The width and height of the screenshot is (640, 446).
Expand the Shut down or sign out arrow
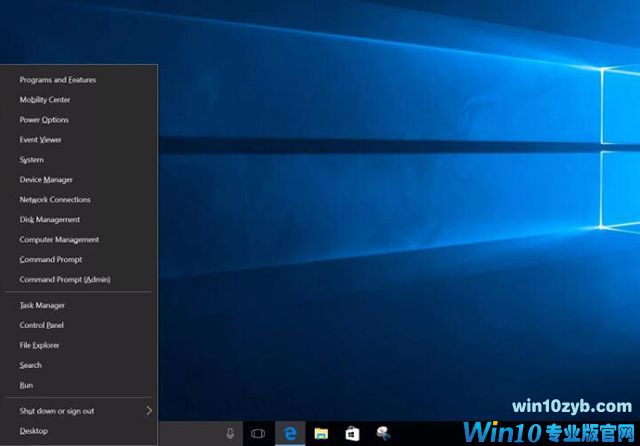[149, 411]
